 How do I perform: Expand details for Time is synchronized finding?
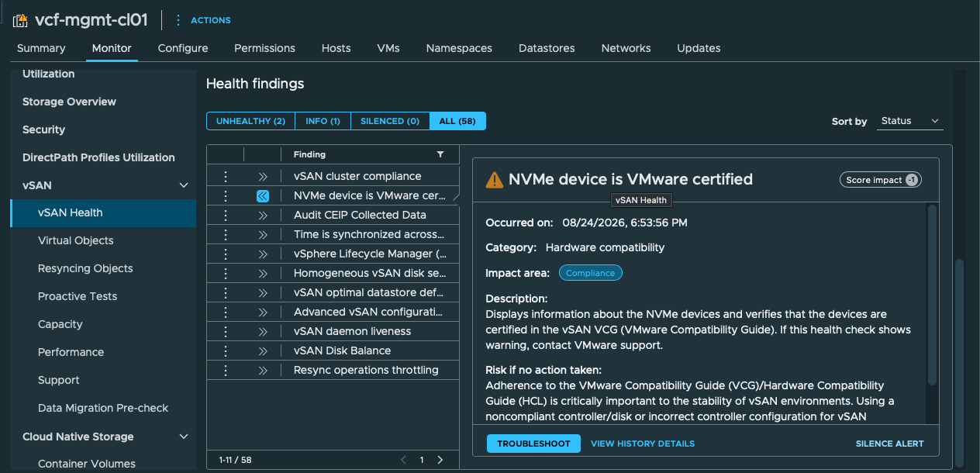(x=263, y=234)
